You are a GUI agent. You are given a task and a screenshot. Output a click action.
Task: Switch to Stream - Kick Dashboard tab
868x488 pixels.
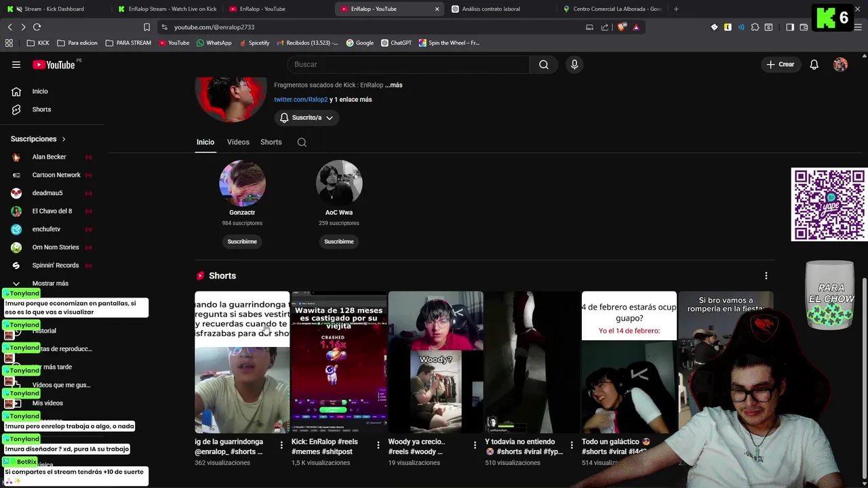tap(54, 9)
